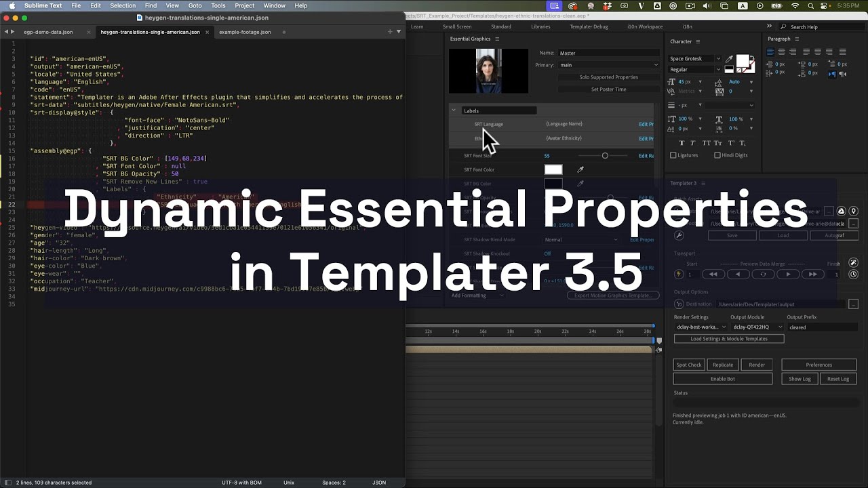Click the Set Poster Time button

tap(608, 89)
